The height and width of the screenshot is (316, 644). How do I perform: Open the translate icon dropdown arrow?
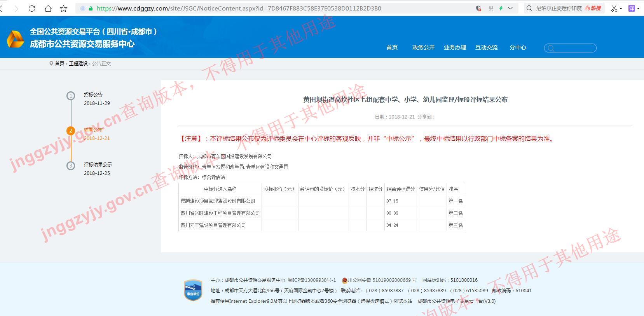[638, 9]
